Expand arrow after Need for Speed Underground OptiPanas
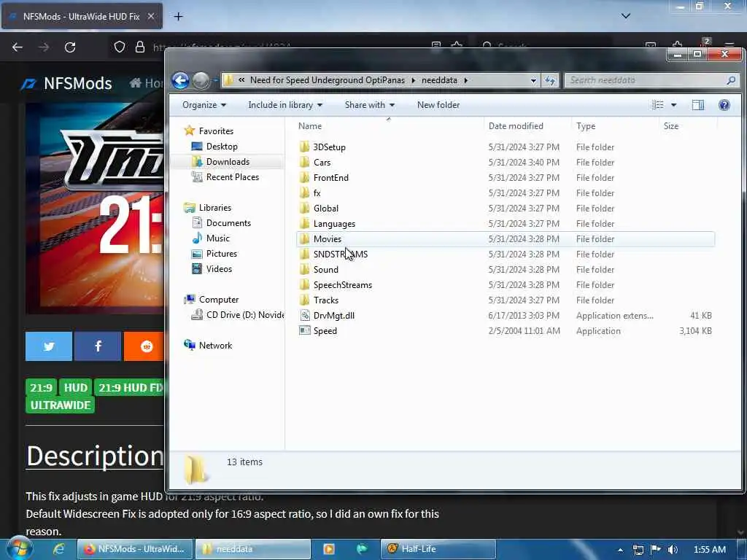 [x=413, y=80]
